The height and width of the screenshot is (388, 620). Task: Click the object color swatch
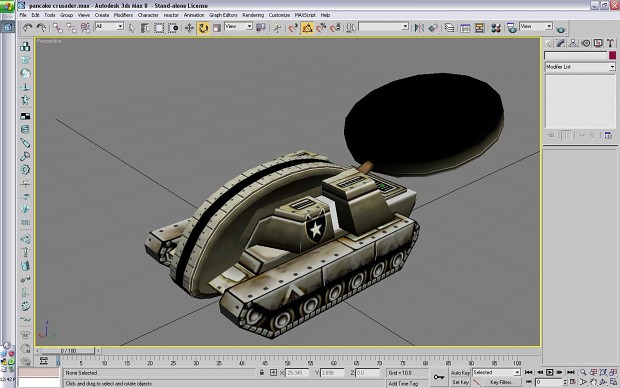click(x=612, y=55)
